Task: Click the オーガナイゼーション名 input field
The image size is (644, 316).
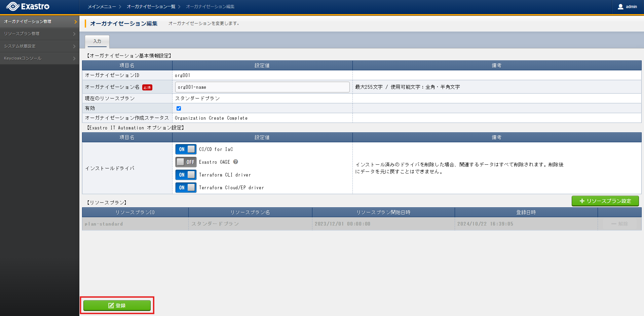Action: 262,87
